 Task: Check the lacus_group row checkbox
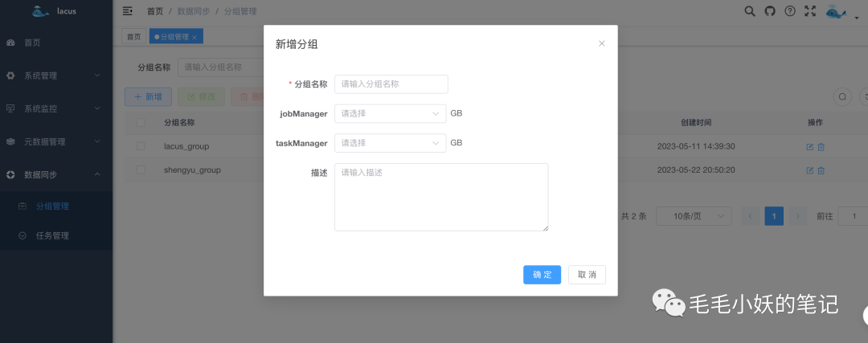pos(141,146)
